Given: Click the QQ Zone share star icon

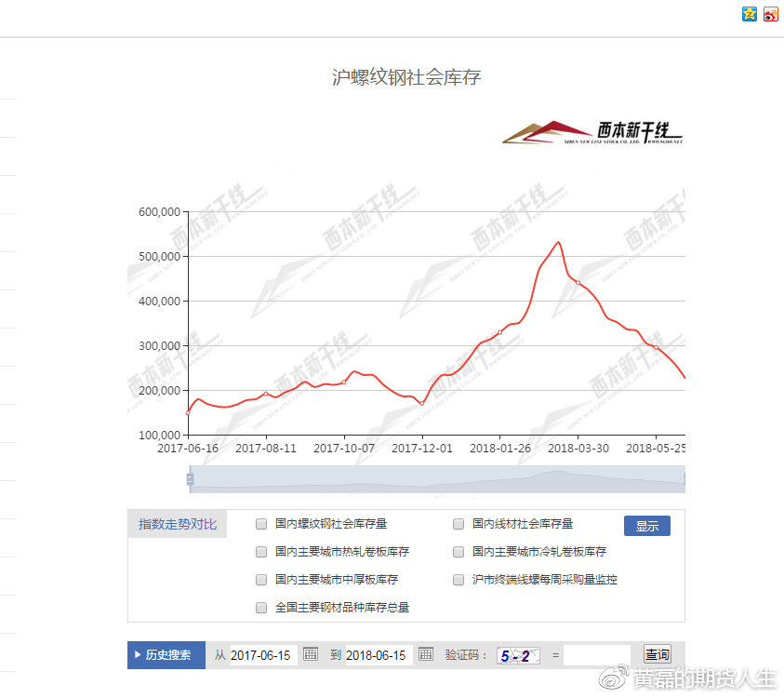Looking at the screenshot, I should [750, 14].
